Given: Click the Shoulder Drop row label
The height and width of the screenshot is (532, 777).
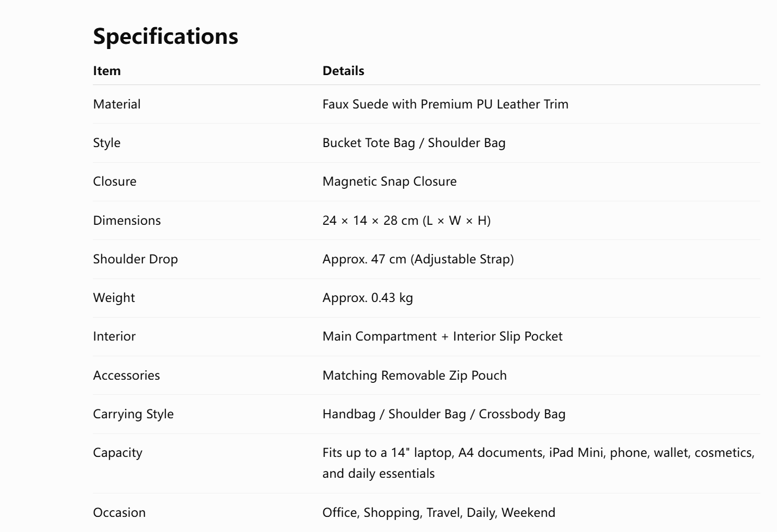Looking at the screenshot, I should tap(136, 259).
